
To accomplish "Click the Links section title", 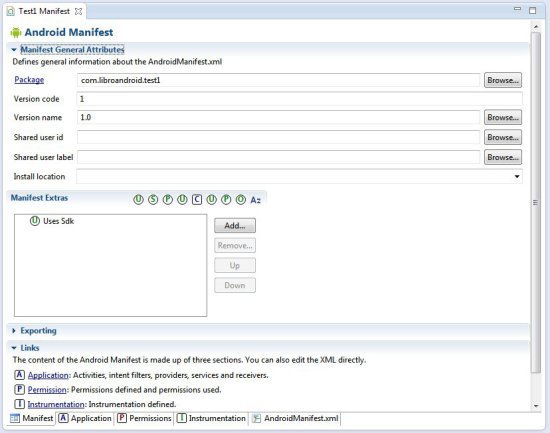I will (x=30, y=348).
